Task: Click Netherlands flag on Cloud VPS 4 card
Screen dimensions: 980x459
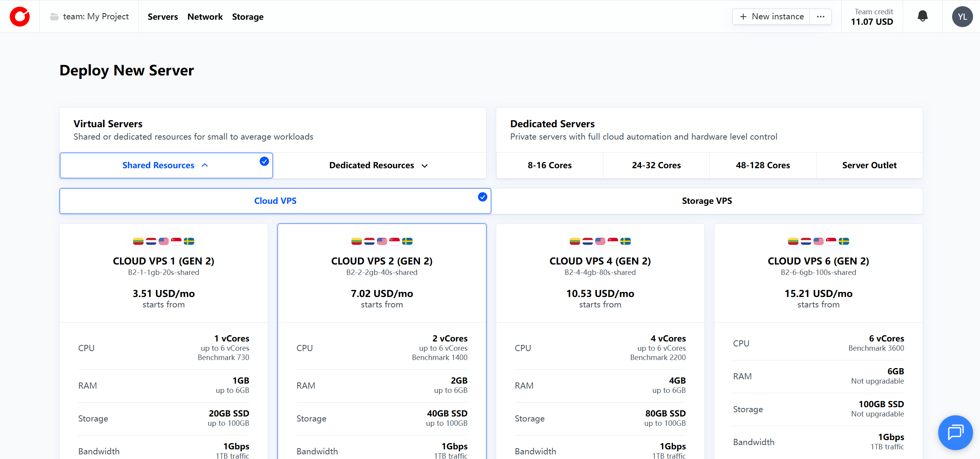Action: (588, 241)
